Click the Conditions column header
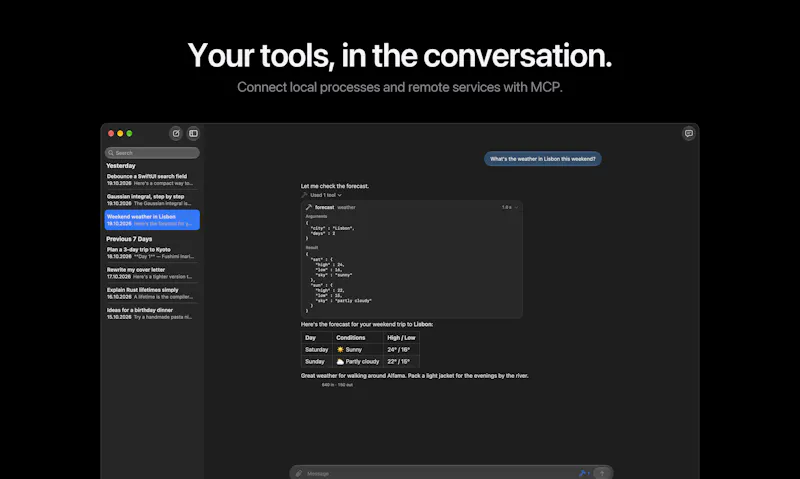Image resolution: width=800 pixels, height=479 pixels. (358, 338)
